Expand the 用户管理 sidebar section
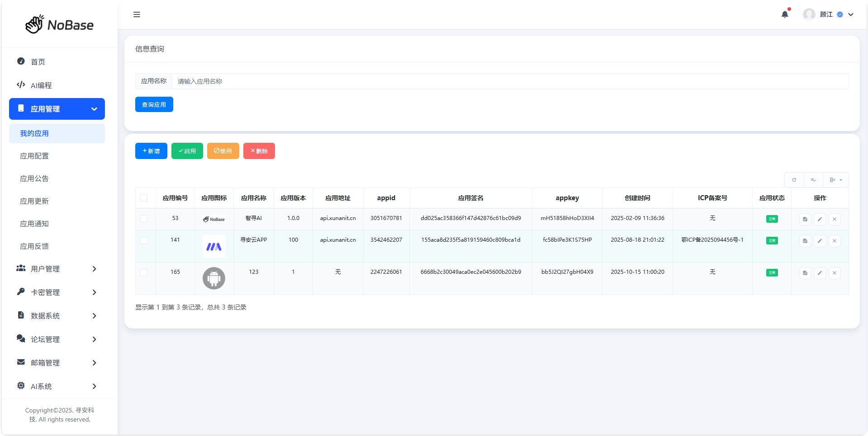This screenshot has width=868, height=436. [57, 269]
